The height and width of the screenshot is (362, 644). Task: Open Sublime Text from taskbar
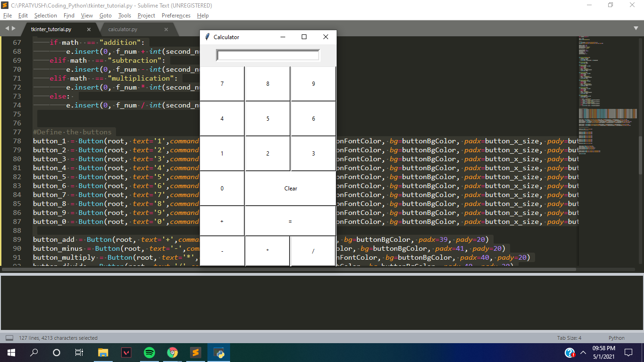195,353
